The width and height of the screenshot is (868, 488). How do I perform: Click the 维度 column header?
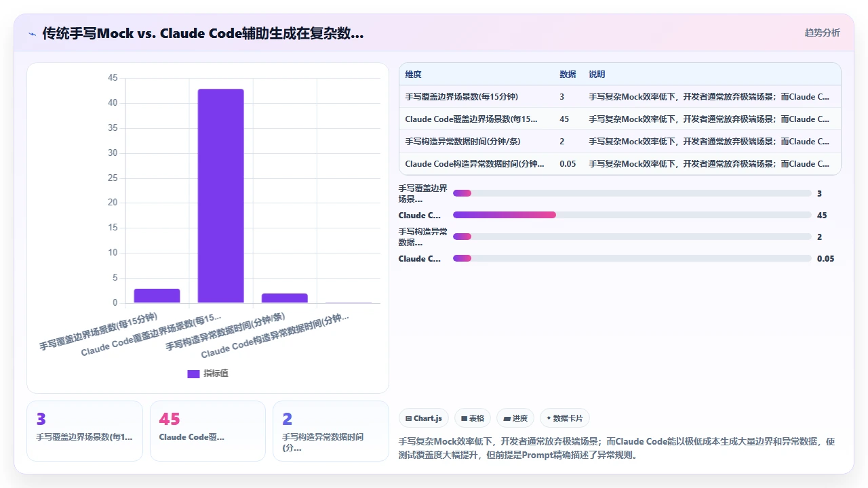413,75
